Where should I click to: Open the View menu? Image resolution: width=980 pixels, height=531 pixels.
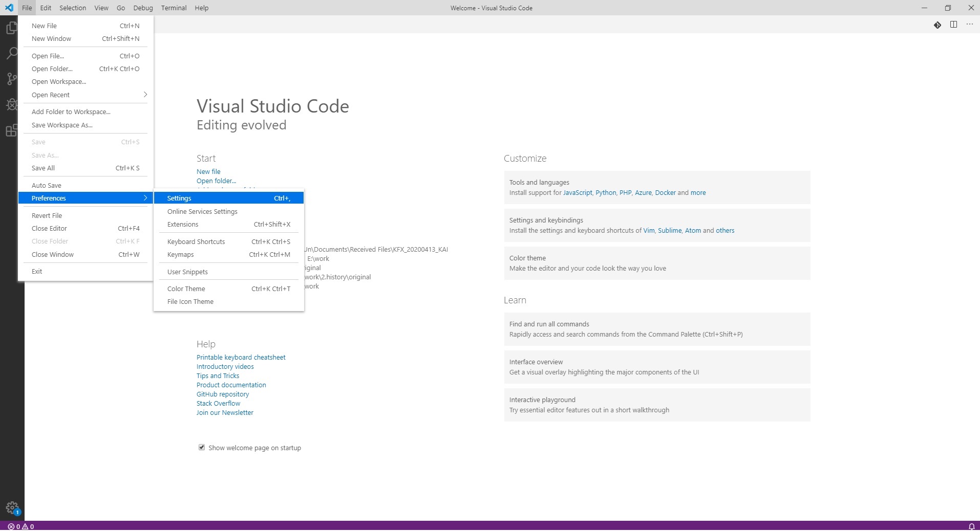coord(101,8)
